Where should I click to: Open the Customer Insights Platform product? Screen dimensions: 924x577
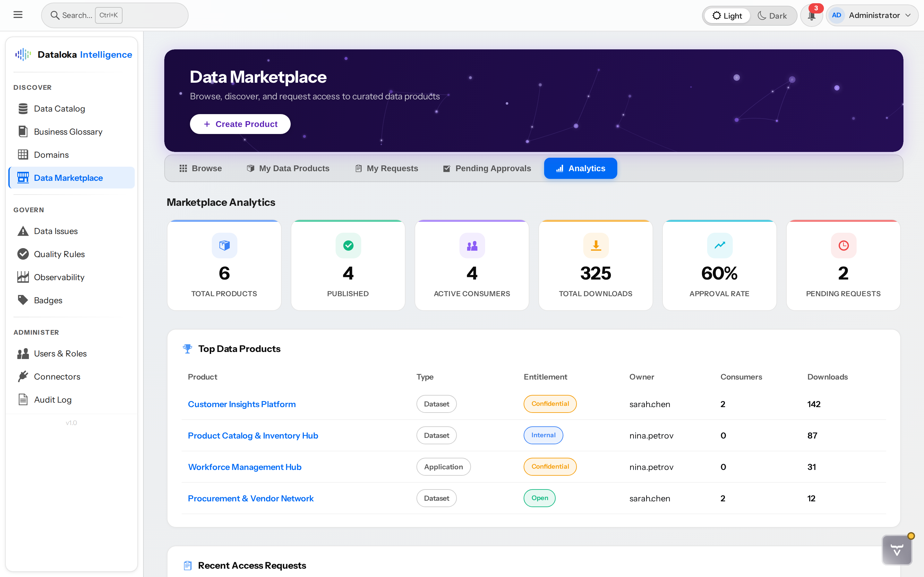tap(242, 404)
